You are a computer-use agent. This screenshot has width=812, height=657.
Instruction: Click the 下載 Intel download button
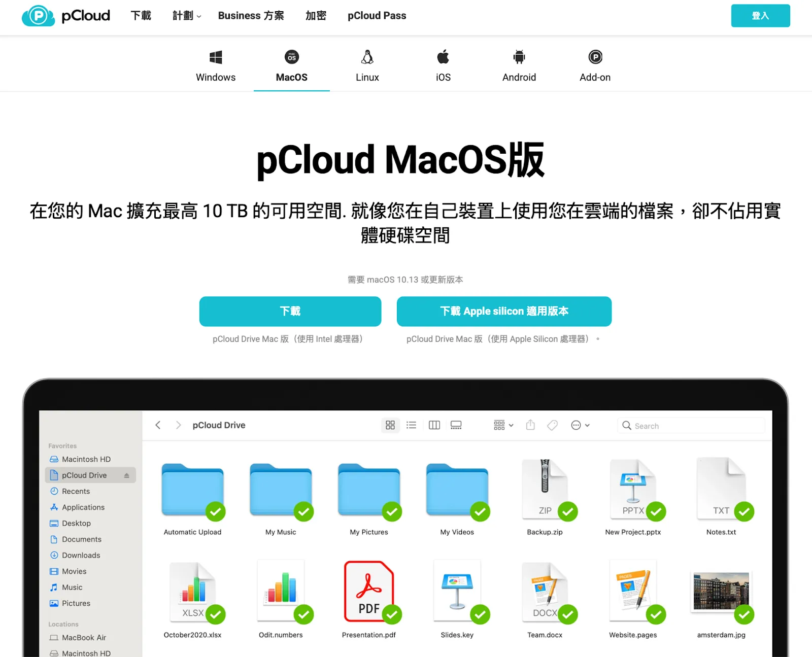click(x=290, y=311)
